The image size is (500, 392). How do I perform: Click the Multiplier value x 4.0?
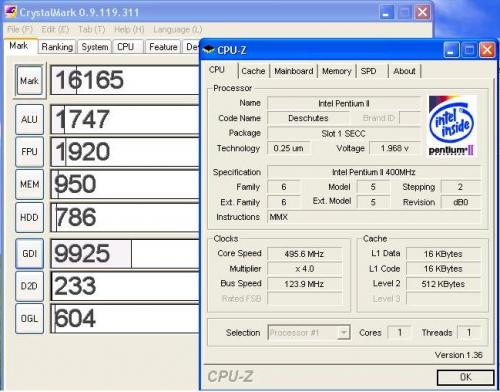(304, 269)
